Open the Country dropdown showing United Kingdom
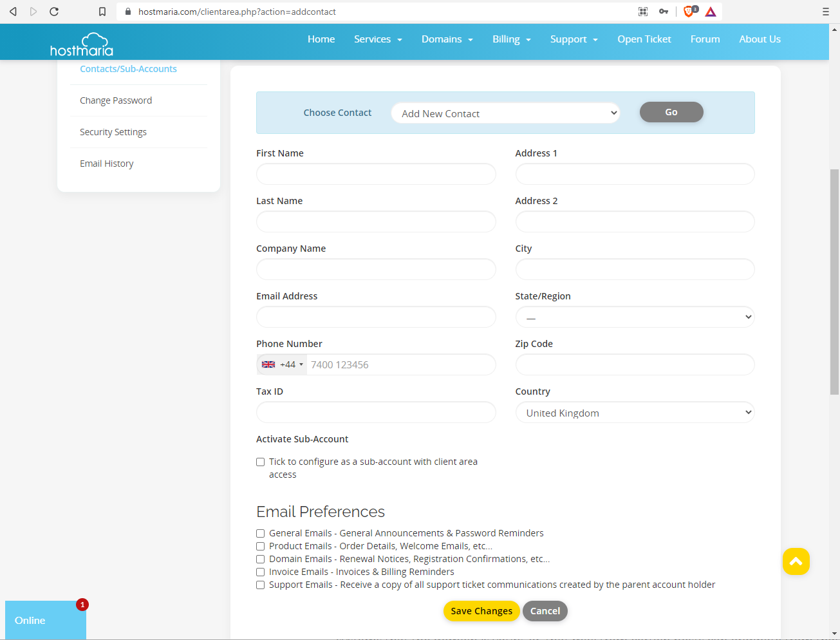Viewport: 840px width, 640px height. pyautogui.click(x=635, y=412)
